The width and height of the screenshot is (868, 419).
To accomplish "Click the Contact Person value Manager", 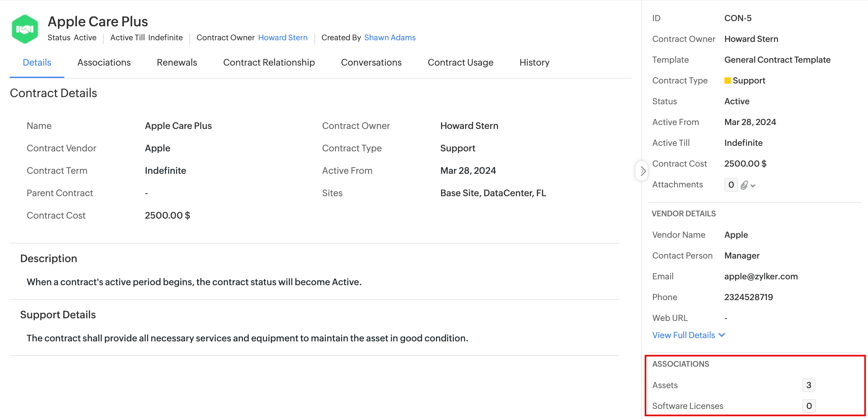I will 742,256.
